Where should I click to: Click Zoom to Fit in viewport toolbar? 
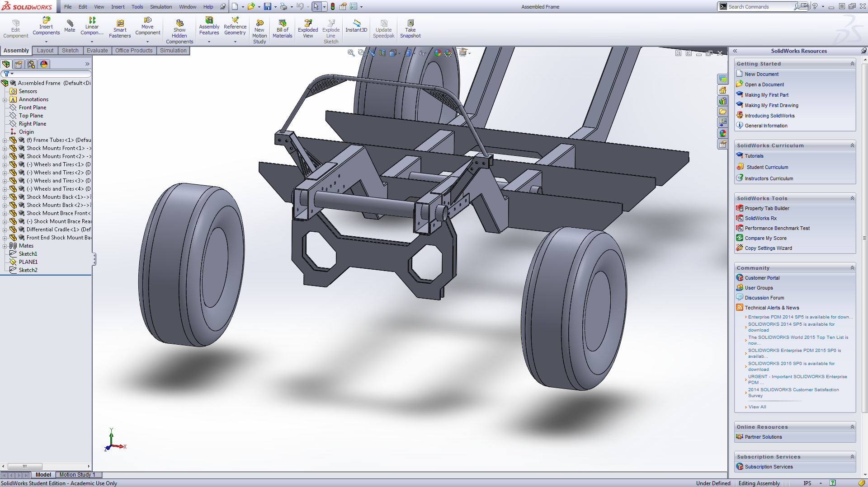click(351, 53)
